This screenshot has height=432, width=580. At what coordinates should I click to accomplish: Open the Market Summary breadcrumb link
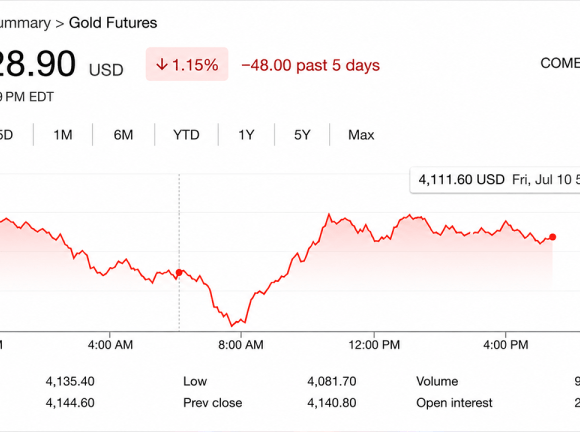[x=25, y=23]
